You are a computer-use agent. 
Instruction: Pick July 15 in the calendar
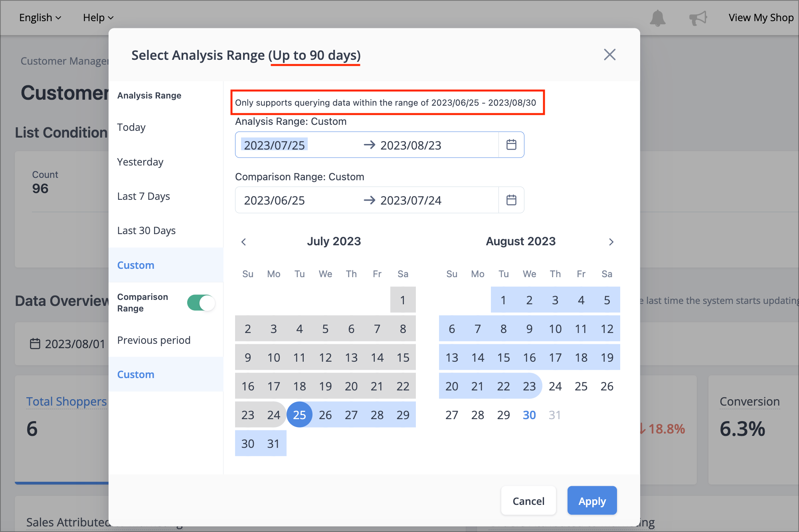[403, 357]
